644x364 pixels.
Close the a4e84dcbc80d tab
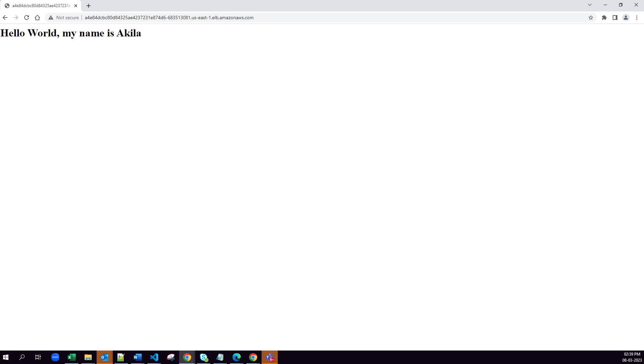point(76,6)
